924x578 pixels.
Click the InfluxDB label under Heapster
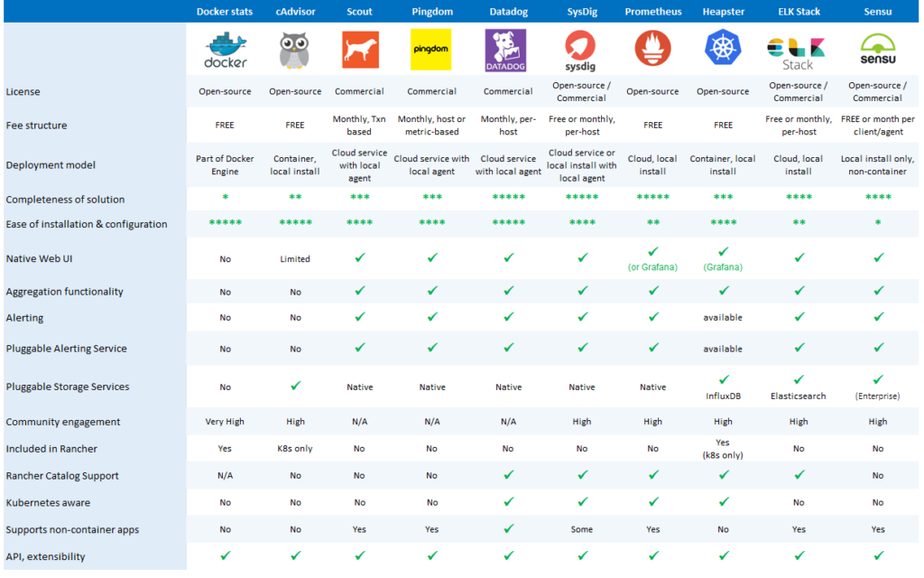(723, 396)
